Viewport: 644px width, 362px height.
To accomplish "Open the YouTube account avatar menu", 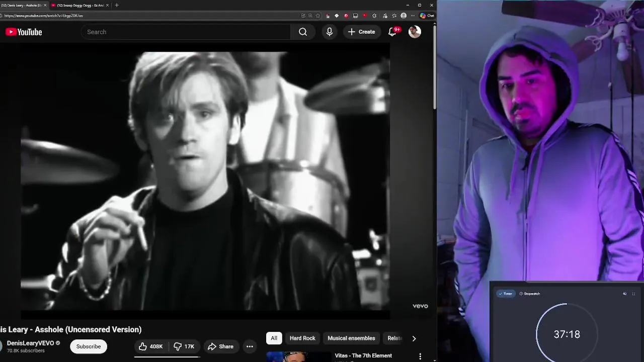I will [415, 32].
